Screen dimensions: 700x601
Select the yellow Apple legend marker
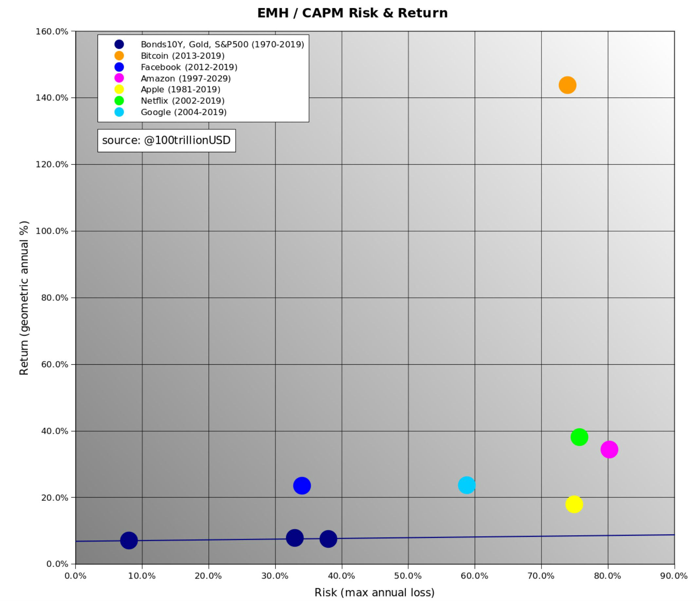119,89
